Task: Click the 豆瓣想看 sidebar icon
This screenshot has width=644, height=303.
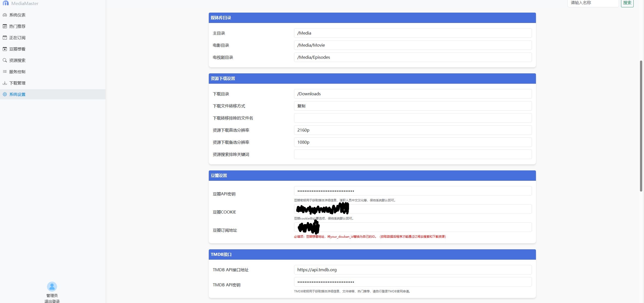Action: (5, 49)
